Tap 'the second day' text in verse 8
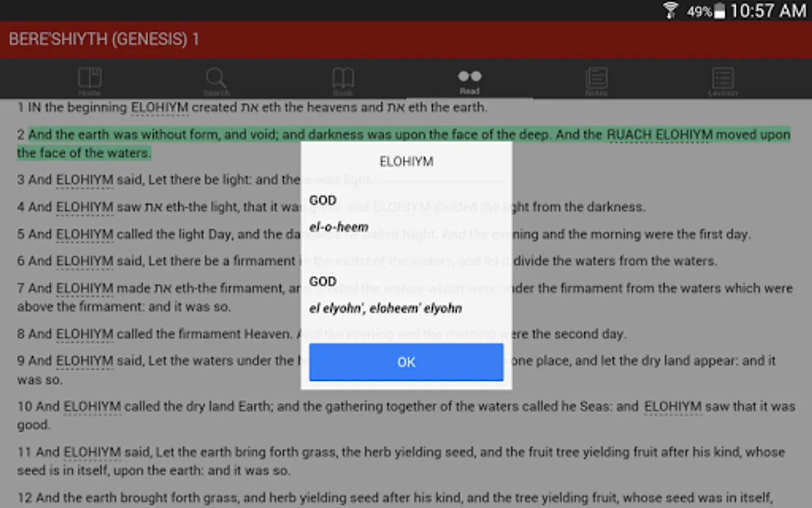The image size is (812, 508). [579, 334]
